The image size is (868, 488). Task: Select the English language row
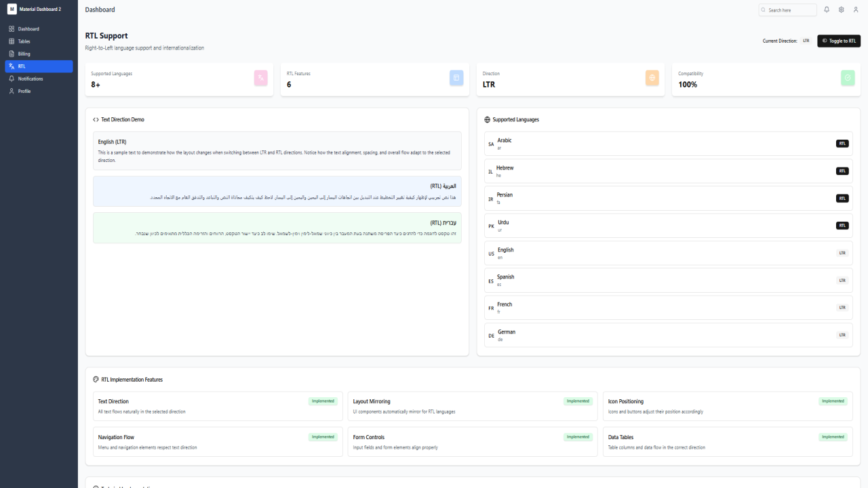tap(668, 253)
